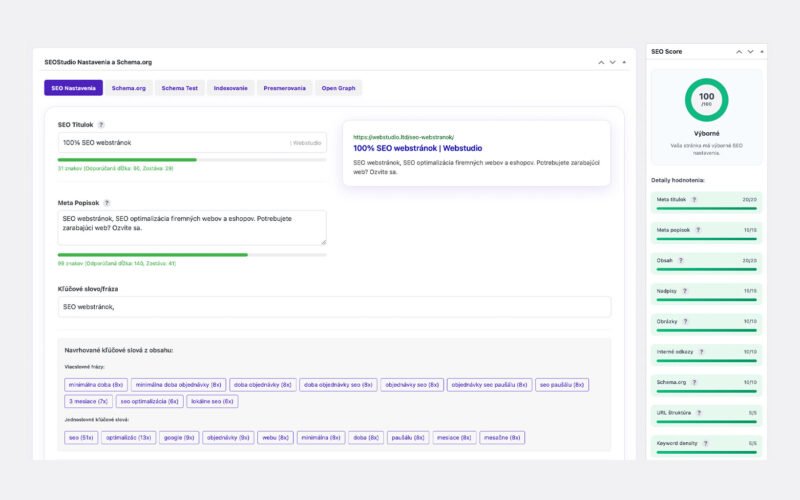Switch to the Indexovanie tab
800x500 pixels.
231,88
